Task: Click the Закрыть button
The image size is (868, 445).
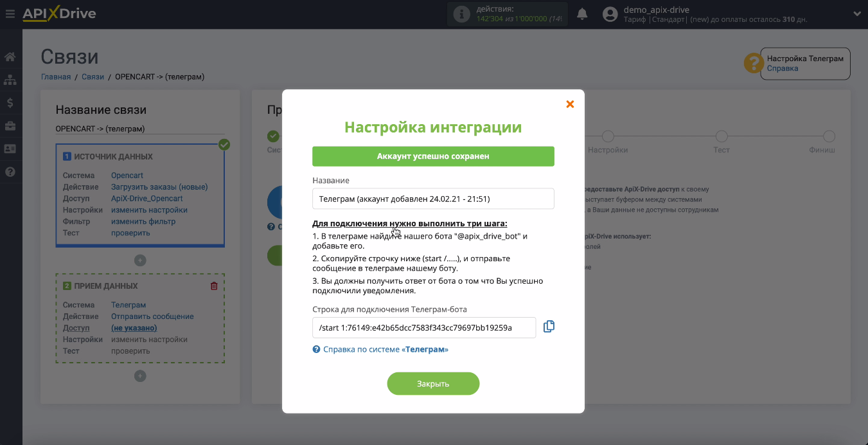Action: (433, 383)
